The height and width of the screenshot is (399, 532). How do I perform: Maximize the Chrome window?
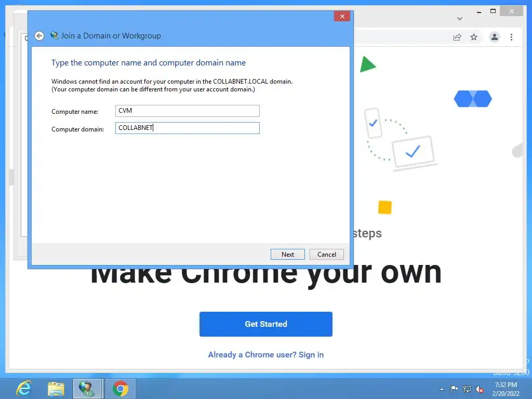tap(493, 11)
